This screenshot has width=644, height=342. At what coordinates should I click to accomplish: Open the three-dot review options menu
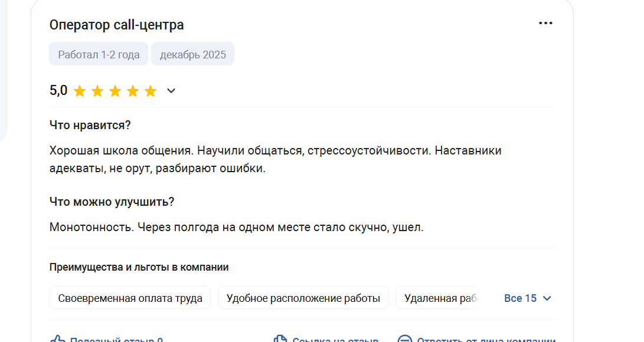point(545,24)
